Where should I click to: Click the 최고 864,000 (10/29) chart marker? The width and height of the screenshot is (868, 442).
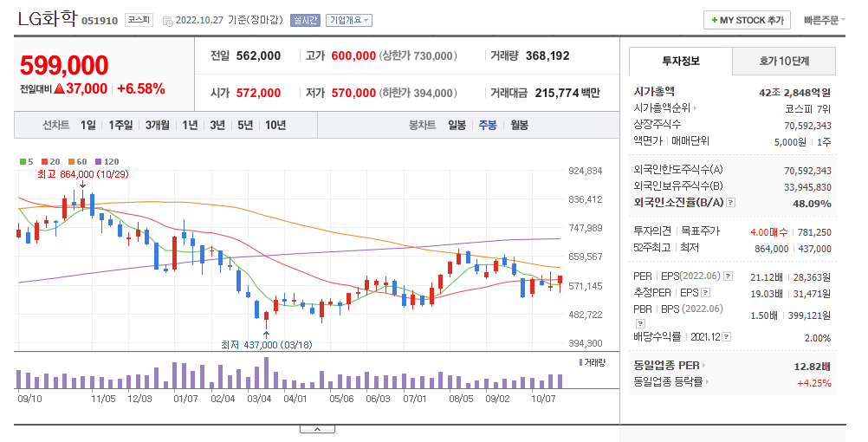point(82,174)
